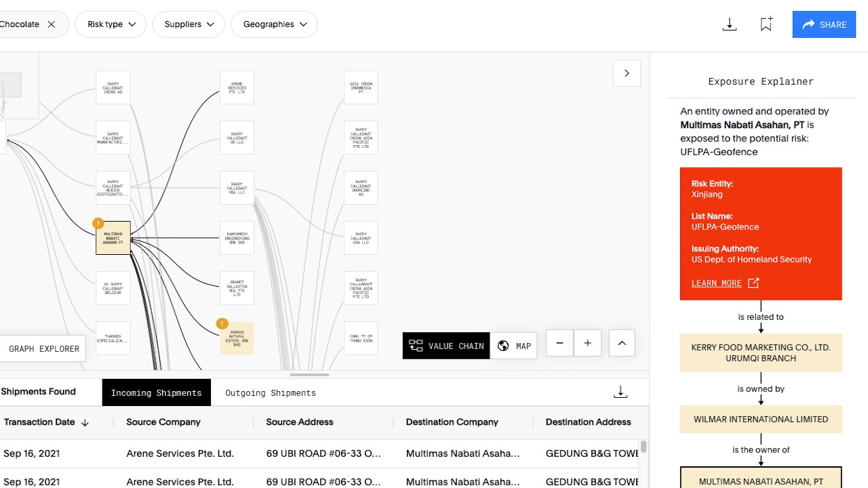
Task: Select the Tanques Especializa... node
Action: (x=113, y=338)
